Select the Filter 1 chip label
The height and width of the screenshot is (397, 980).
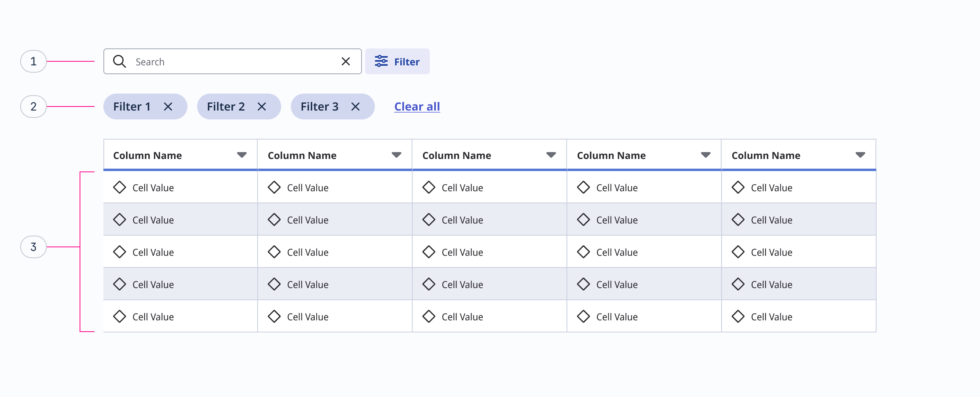132,107
